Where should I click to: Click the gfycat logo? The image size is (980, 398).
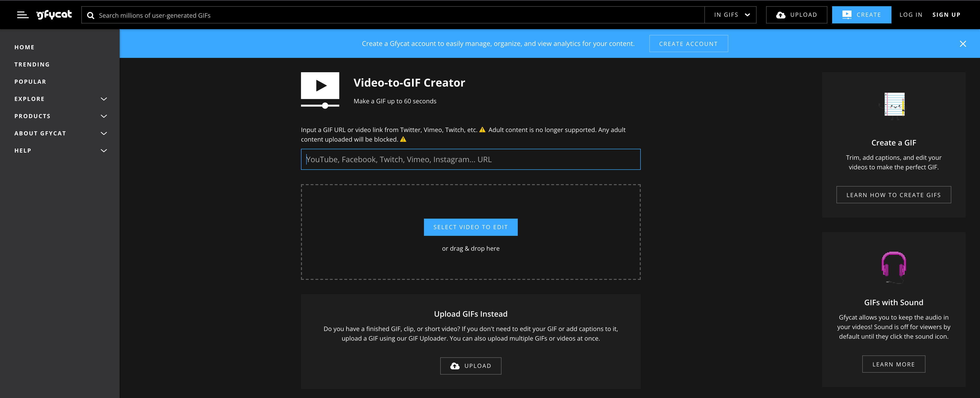54,14
